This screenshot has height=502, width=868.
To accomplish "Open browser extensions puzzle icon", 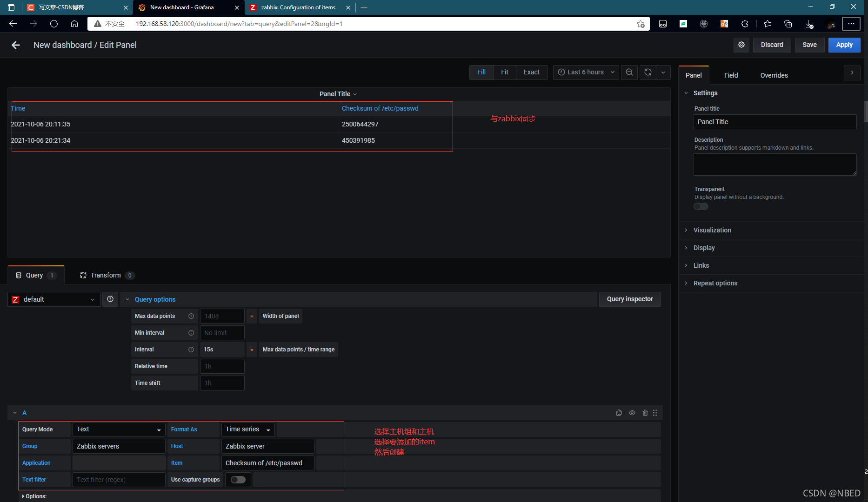I will click(745, 24).
